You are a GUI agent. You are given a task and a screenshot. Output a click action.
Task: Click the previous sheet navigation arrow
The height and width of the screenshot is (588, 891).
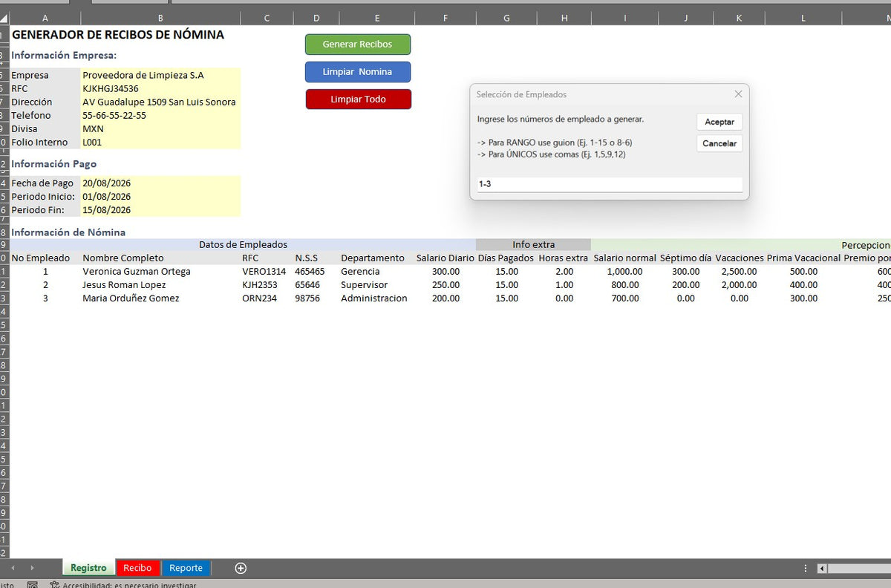[13, 568]
